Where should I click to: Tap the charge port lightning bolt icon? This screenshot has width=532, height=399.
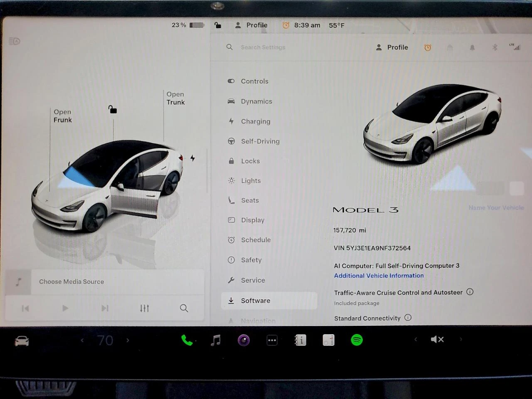[192, 158]
